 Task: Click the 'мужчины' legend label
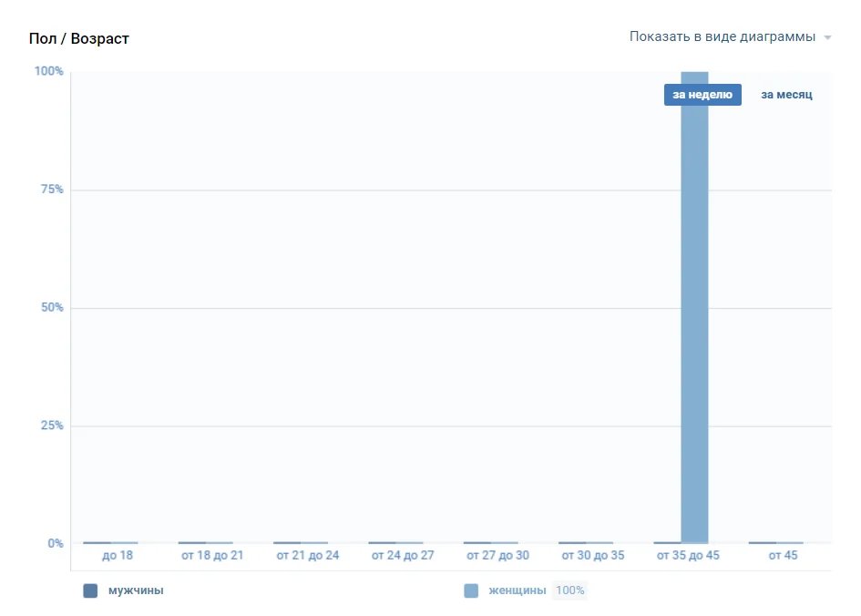click(136, 590)
